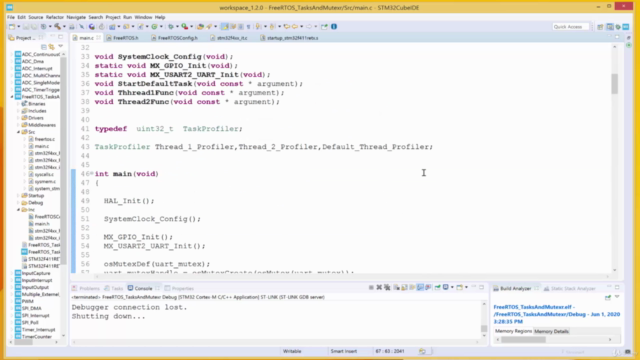Expand the Startup folder
Image resolution: width=640 pixels, height=360 pixels.
(x=18, y=196)
